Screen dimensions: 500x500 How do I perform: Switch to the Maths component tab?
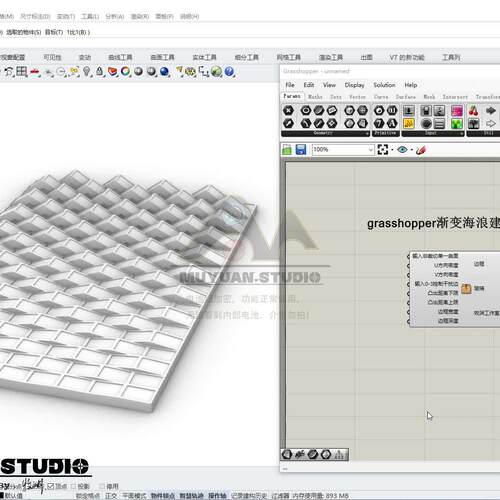pyautogui.click(x=315, y=97)
